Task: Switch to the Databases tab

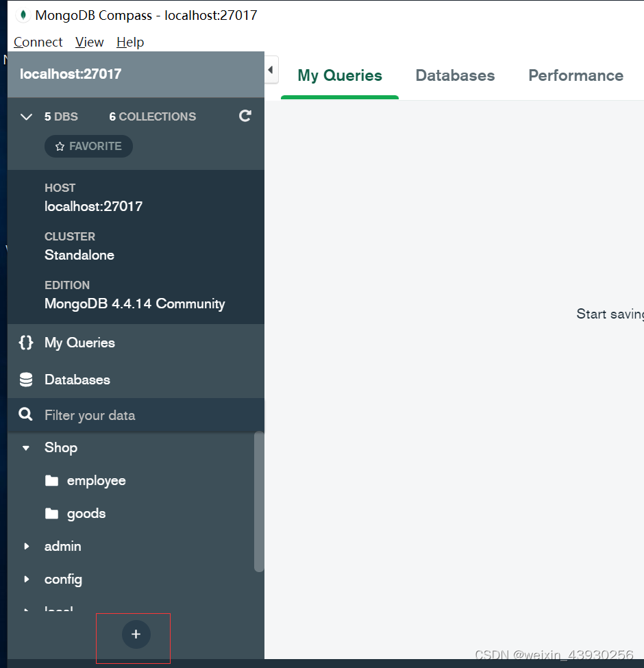Action: (x=455, y=75)
